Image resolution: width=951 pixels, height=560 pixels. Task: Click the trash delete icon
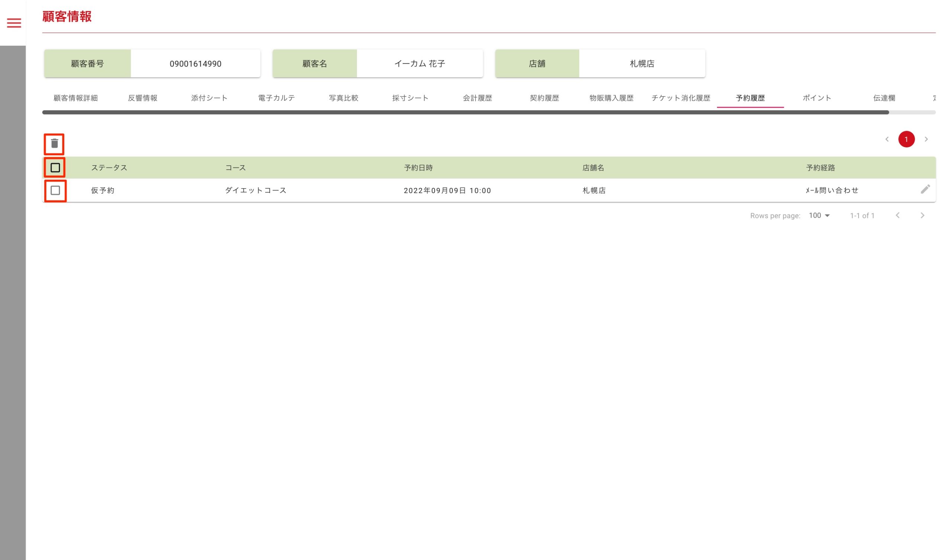tap(55, 143)
